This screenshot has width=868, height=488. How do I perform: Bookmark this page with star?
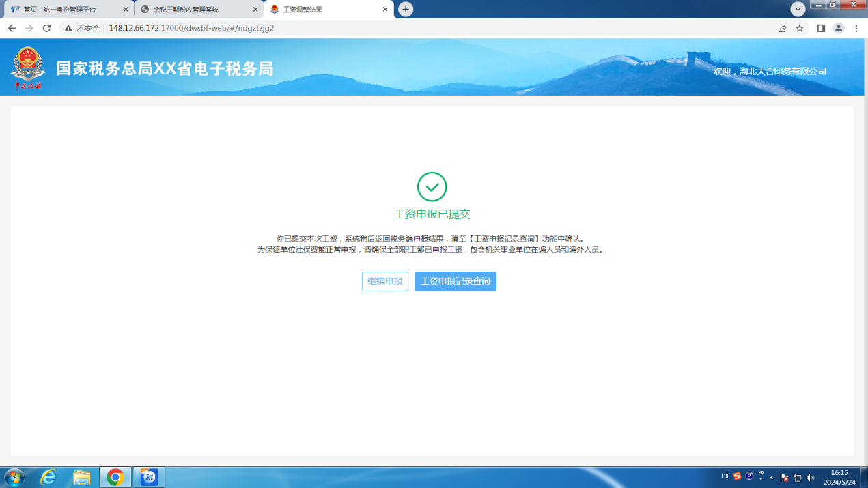[800, 29]
